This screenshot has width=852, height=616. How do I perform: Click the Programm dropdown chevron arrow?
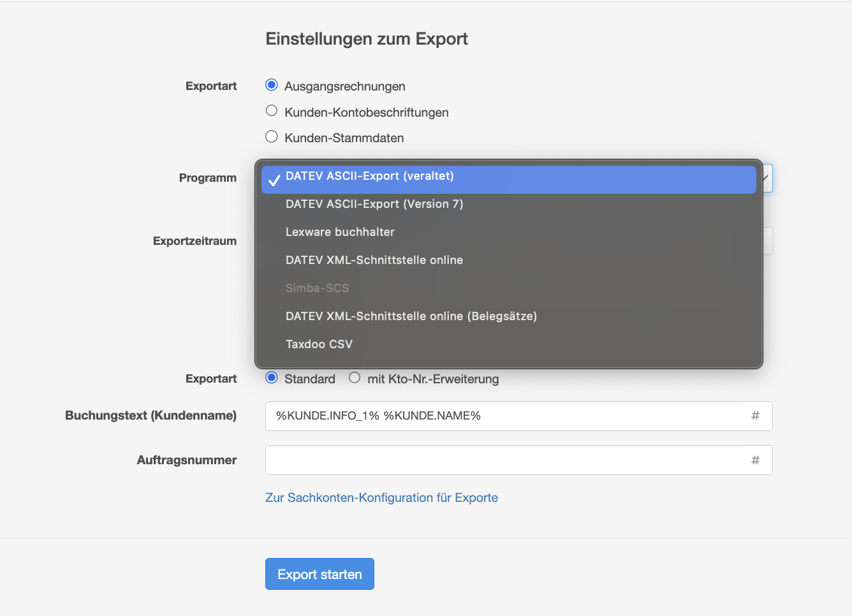click(x=767, y=179)
